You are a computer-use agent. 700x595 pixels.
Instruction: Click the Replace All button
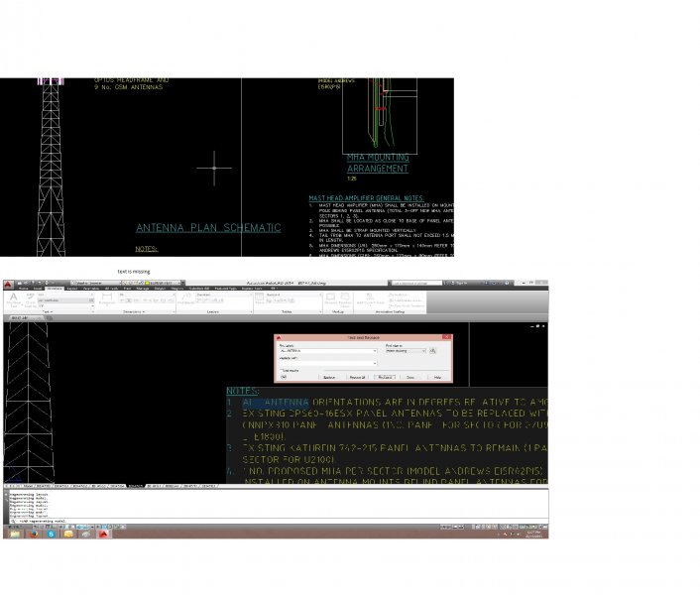[x=357, y=378]
